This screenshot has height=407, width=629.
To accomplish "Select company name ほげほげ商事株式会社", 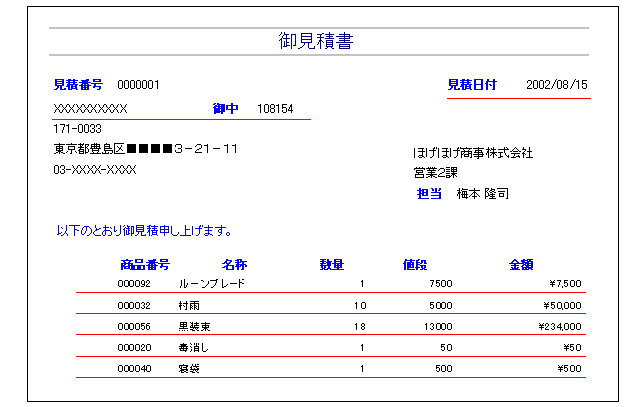I will pyautogui.click(x=473, y=153).
